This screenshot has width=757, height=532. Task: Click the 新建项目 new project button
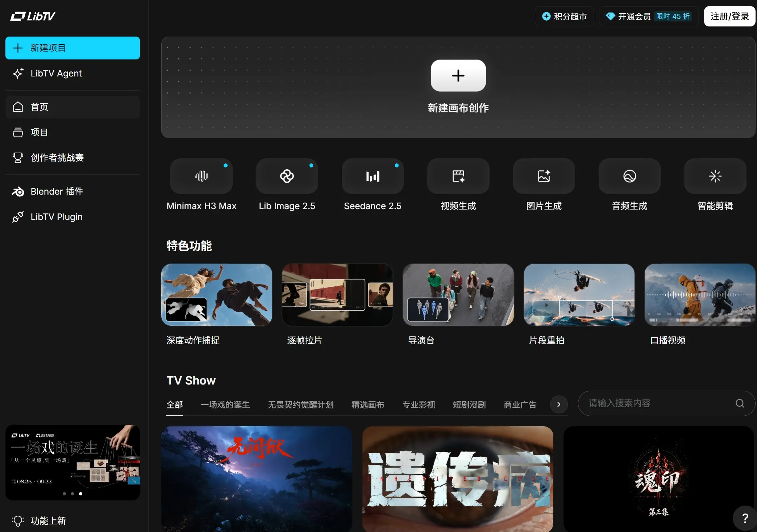72,48
